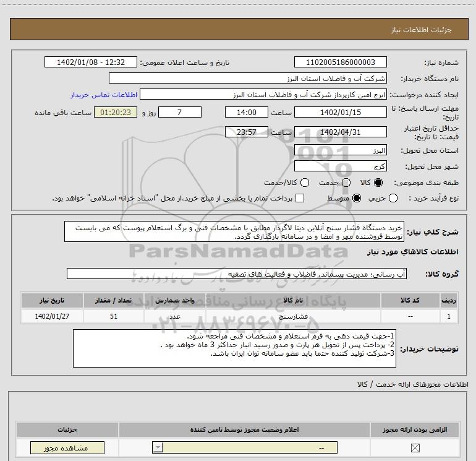Click the اطلاعات کالاهای مورد نیاز heading
The image size is (476, 461).
tap(412, 252)
